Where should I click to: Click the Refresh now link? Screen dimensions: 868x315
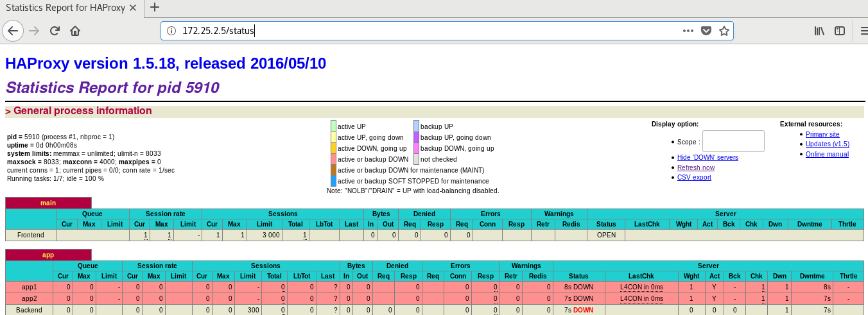pos(696,167)
